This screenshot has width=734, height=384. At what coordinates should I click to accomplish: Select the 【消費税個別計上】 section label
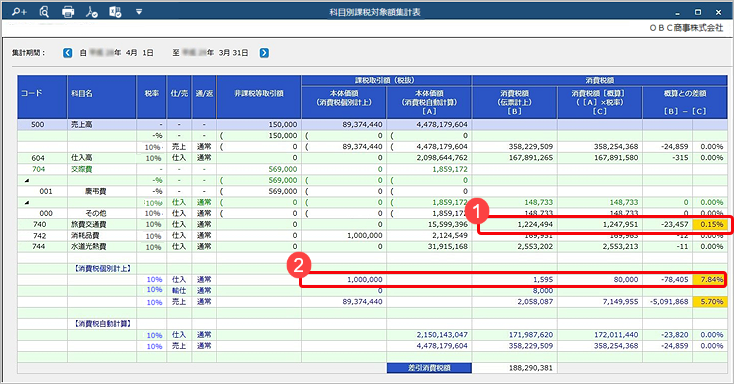pos(102,268)
